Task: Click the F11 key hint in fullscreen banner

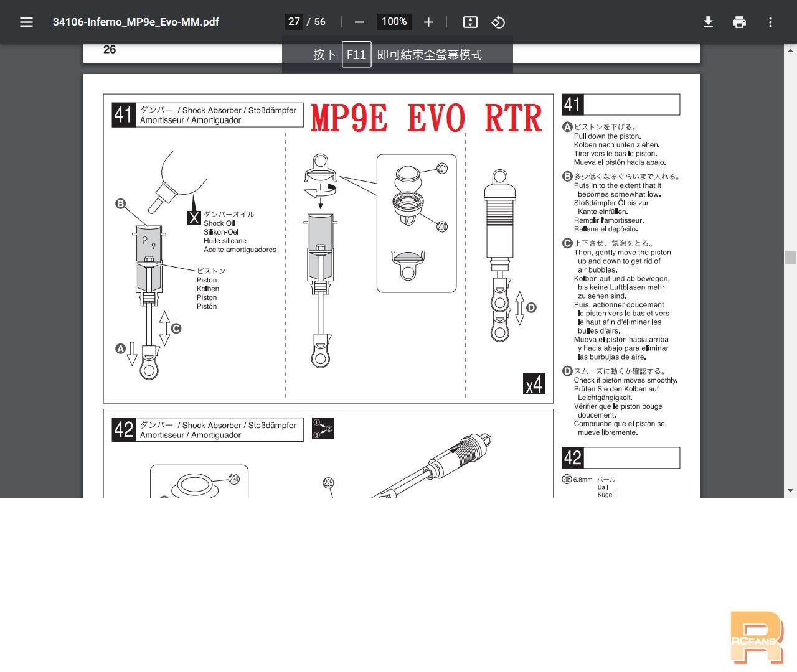Action: tap(356, 55)
